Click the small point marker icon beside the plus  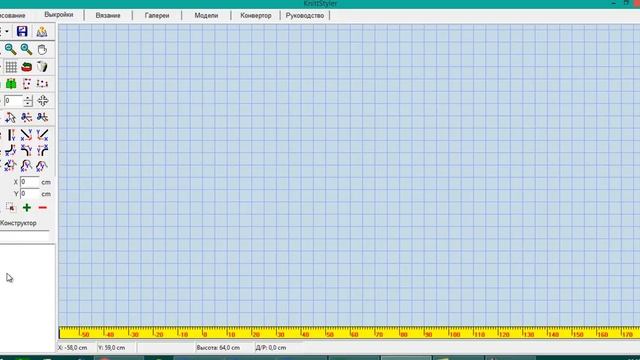11,208
